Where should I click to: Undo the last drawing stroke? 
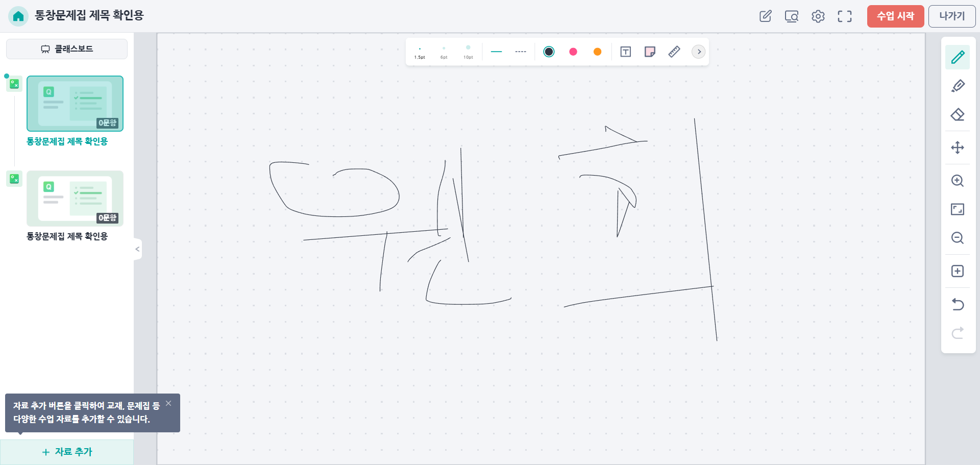[958, 304]
